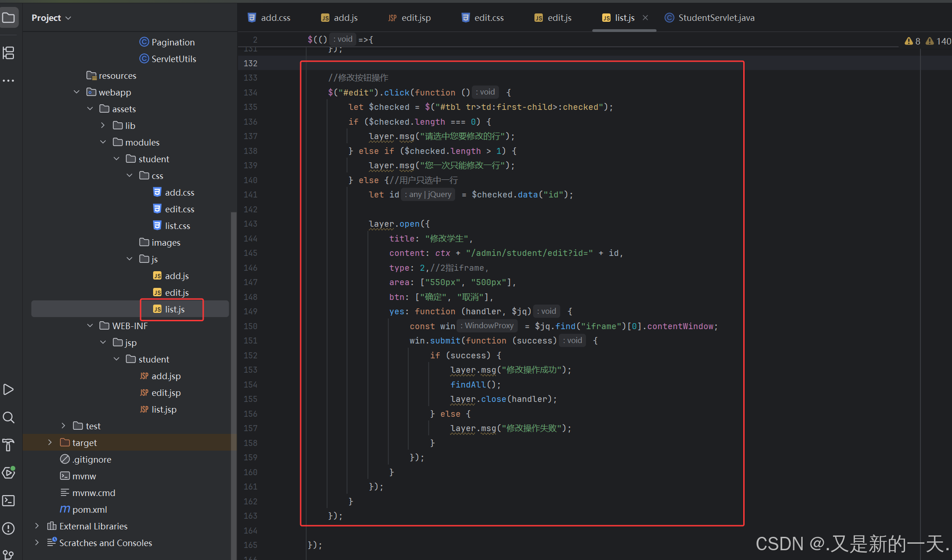Select the ServletUtils class in tree
The width and height of the screenshot is (952, 560).
[168, 59]
